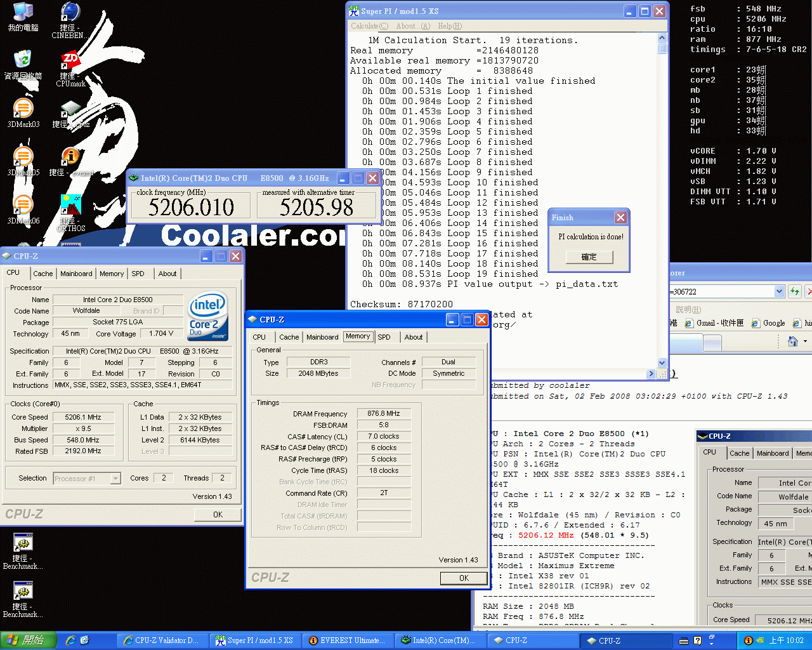Switch to Cache tab in left CPU-Z
Viewport: 812px width, 650px height.
[x=43, y=274]
